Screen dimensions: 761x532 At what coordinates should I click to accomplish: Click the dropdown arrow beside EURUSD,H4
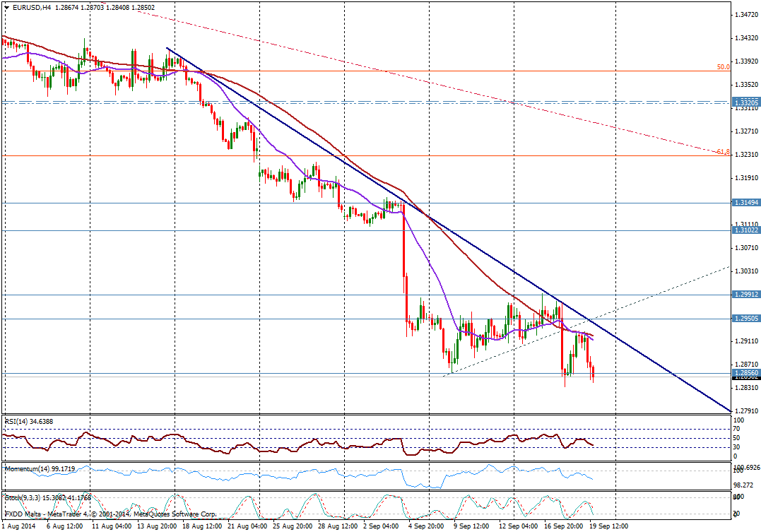(x=6, y=8)
